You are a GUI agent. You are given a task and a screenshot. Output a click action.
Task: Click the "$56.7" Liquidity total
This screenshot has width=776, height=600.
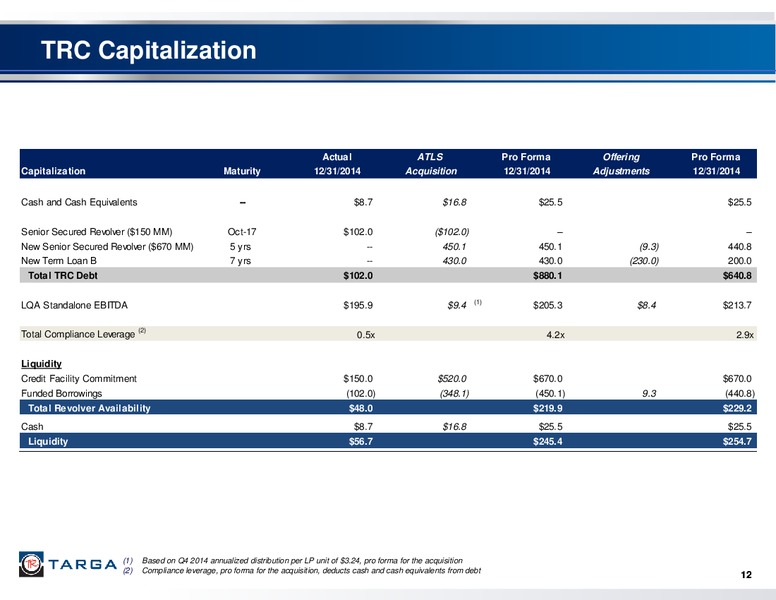(x=361, y=441)
